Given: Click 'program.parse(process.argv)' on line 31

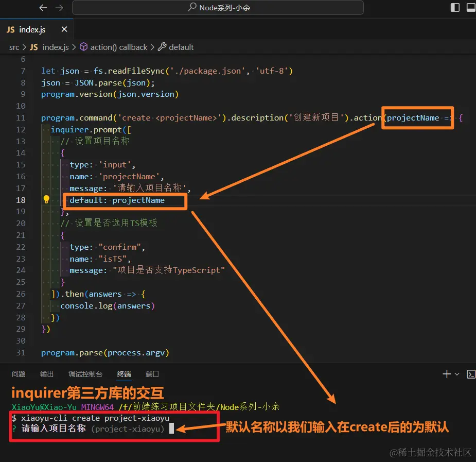Looking at the screenshot, I should [105, 353].
